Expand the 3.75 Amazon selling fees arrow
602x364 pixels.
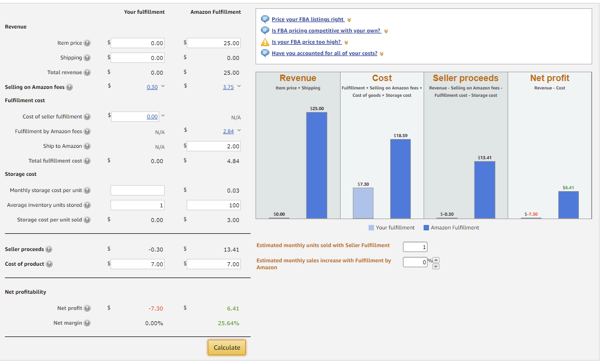coord(239,87)
